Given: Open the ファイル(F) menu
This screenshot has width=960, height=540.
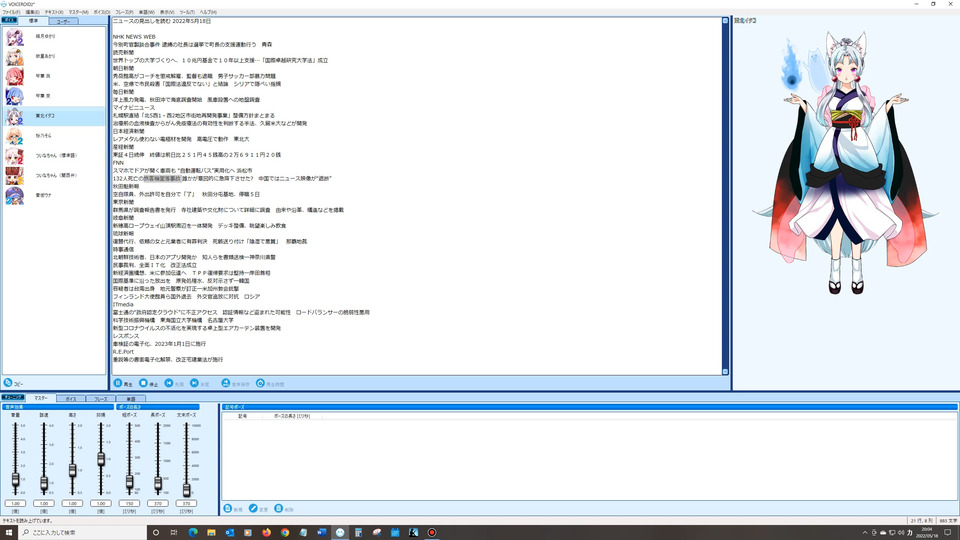Looking at the screenshot, I should [x=11, y=12].
